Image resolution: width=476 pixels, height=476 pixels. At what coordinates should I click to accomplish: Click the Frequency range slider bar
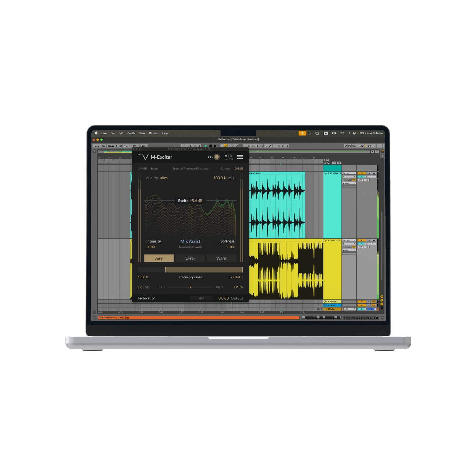tap(204, 270)
